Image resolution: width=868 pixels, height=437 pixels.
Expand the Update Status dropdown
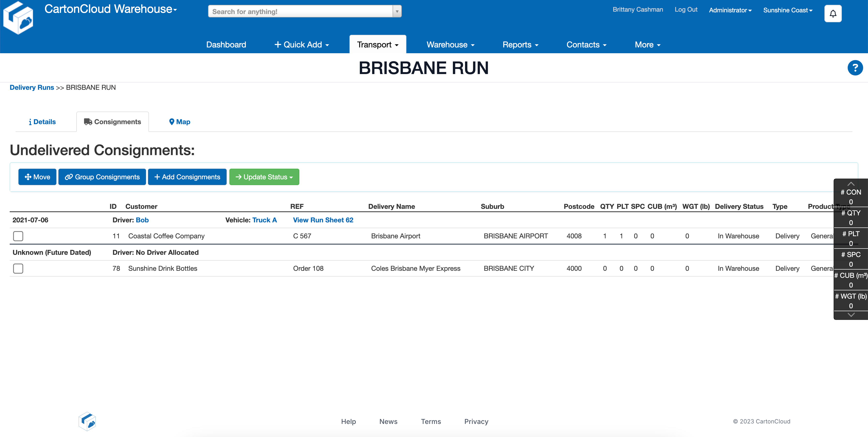point(264,177)
